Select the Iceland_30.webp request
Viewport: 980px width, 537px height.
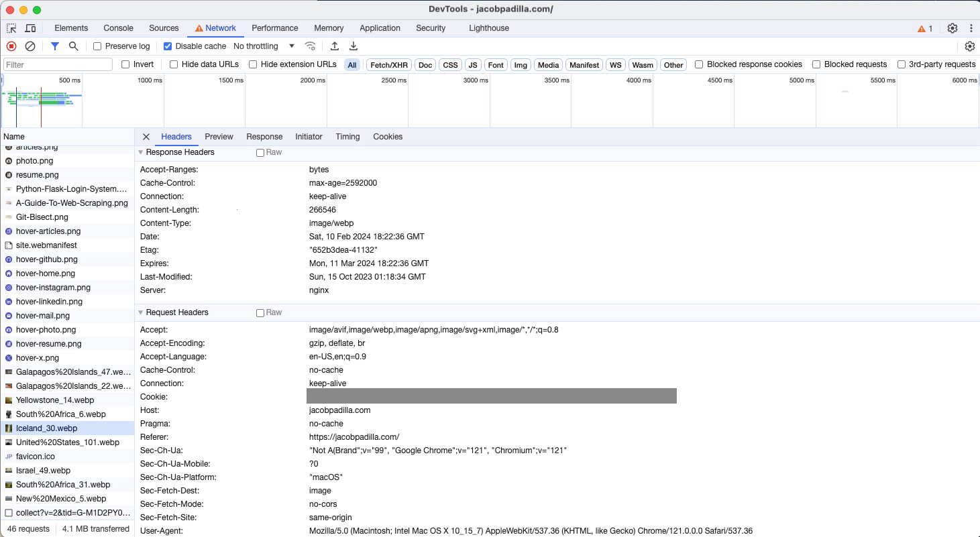click(46, 428)
